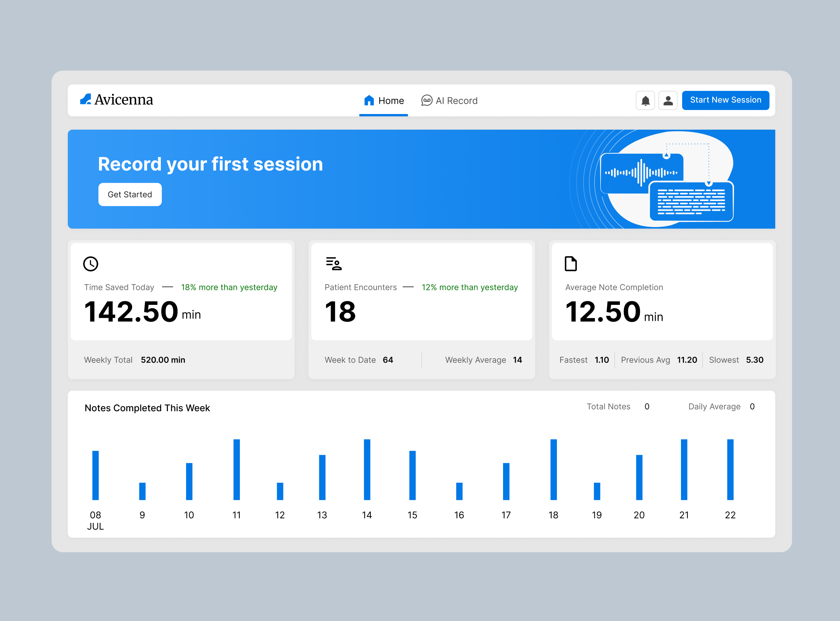Click the 'Record your first session' heading

click(210, 164)
